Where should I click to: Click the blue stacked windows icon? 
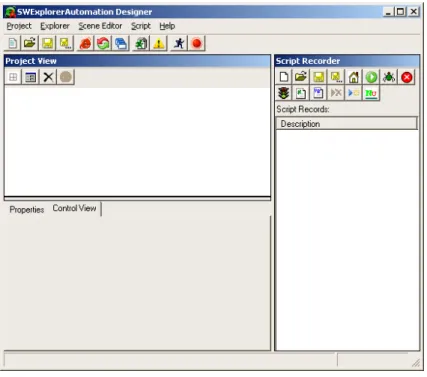pos(121,43)
